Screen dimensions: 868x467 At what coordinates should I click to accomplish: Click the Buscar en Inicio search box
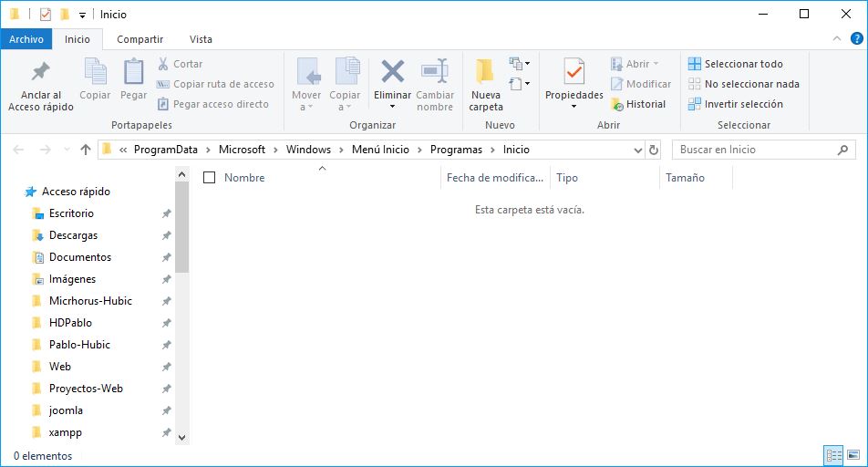pos(755,150)
